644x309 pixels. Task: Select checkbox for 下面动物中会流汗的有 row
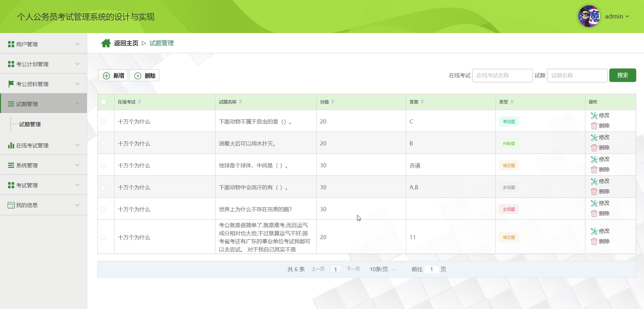[x=103, y=188]
